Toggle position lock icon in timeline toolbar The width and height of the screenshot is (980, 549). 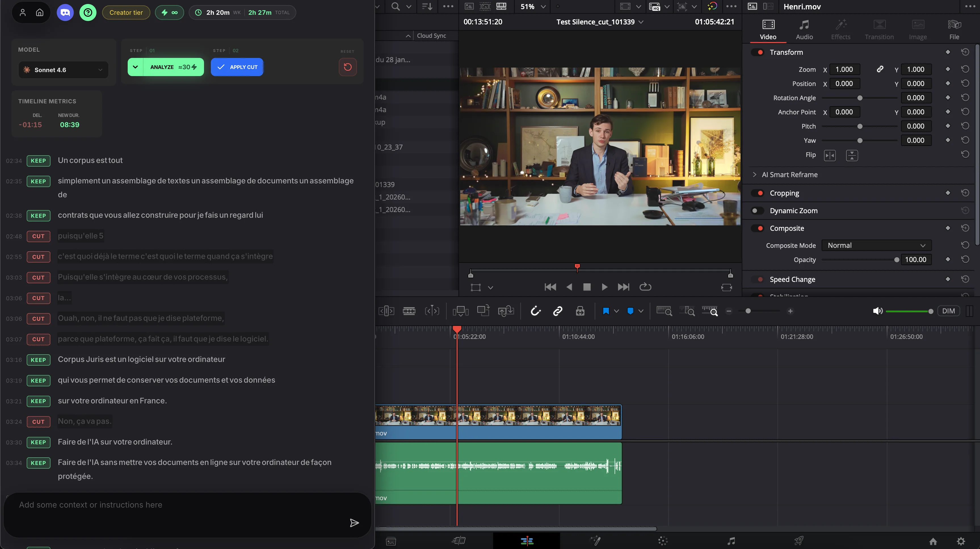[x=580, y=311]
